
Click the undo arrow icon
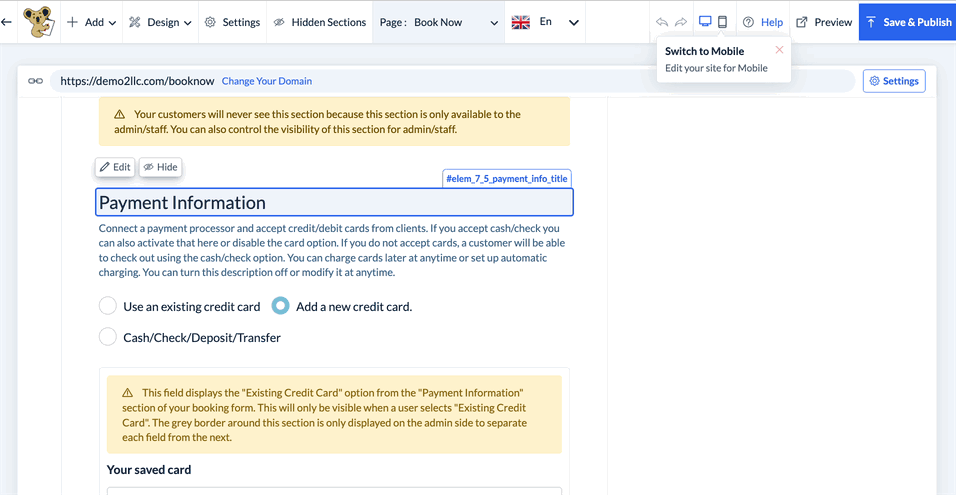662,22
